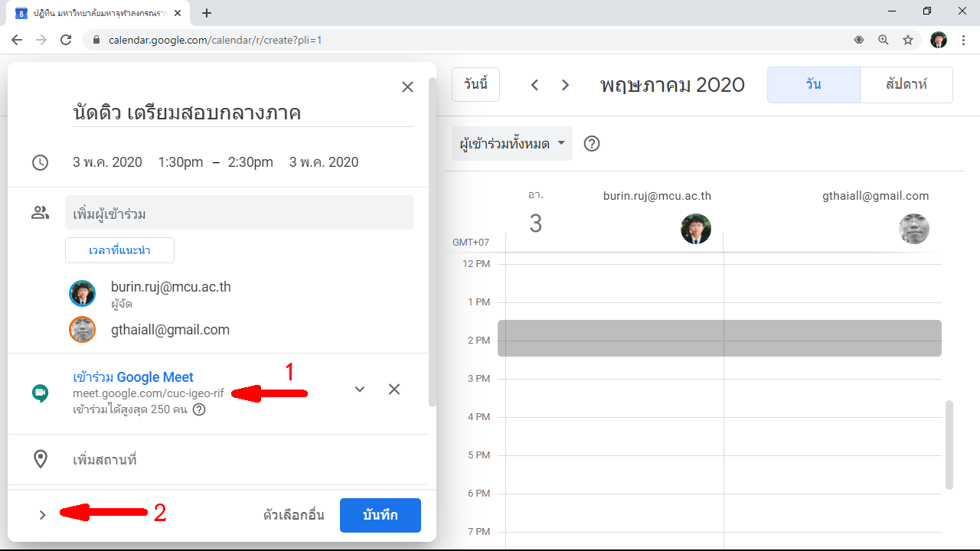The width and height of the screenshot is (980, 551).
Task: Reload the calendar page
Action: pos(66,40)
